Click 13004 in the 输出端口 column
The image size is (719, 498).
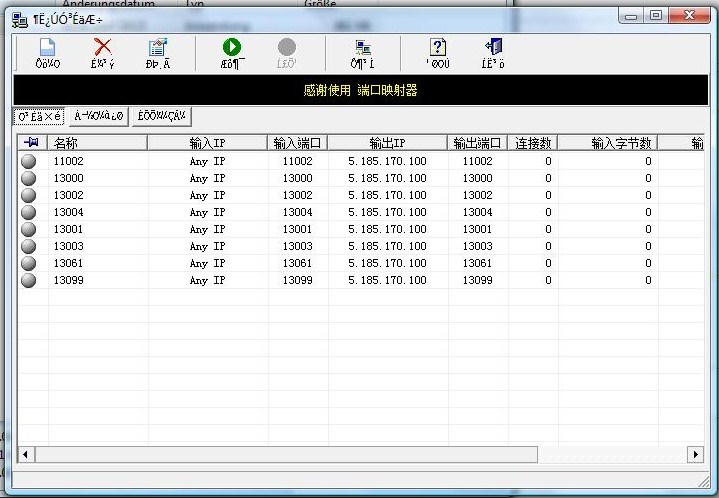(x=477, y=212)
